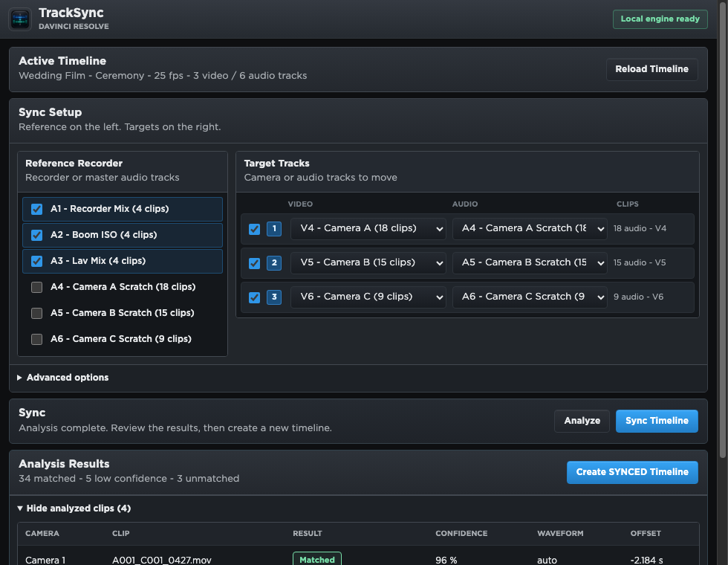Check A5 - Camera B Scratch as reference
This screenshot has height=565, width=728.
36,313
